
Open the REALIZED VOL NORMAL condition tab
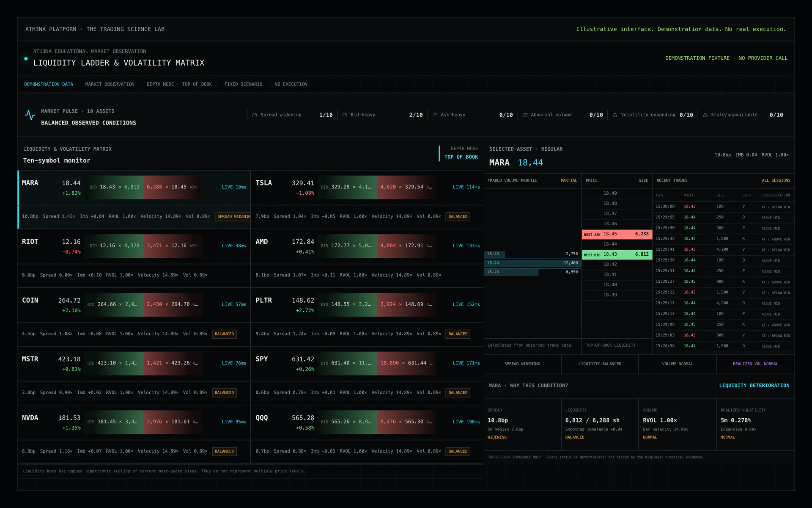click(x=755, y=364)
